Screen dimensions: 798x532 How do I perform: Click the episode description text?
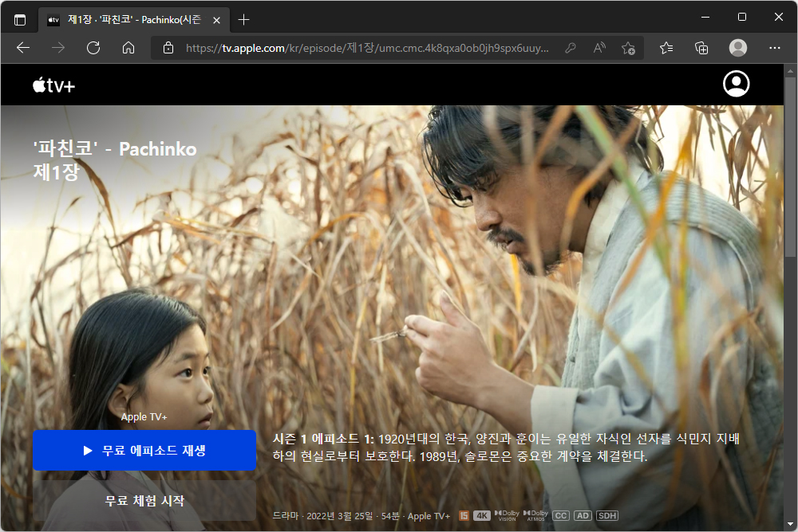(x=506, y=447)
